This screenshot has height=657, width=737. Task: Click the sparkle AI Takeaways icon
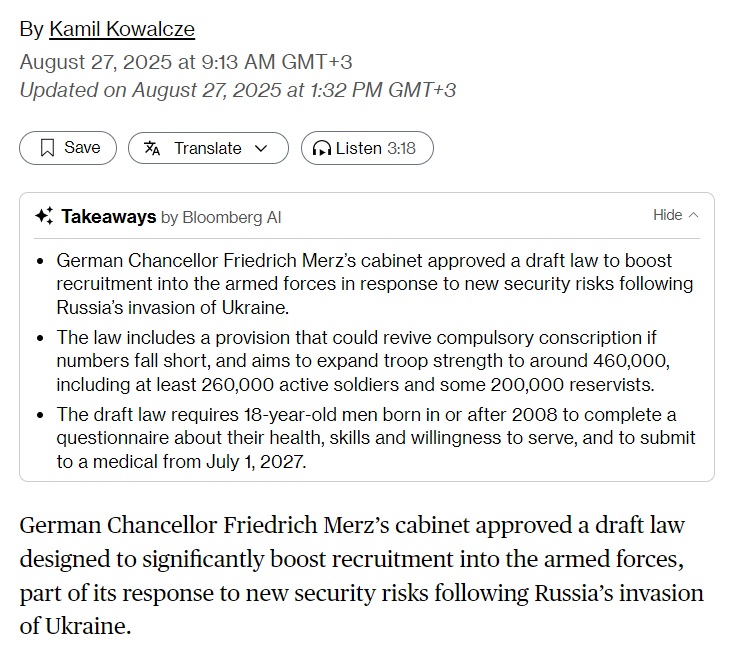tap(44, 216)
